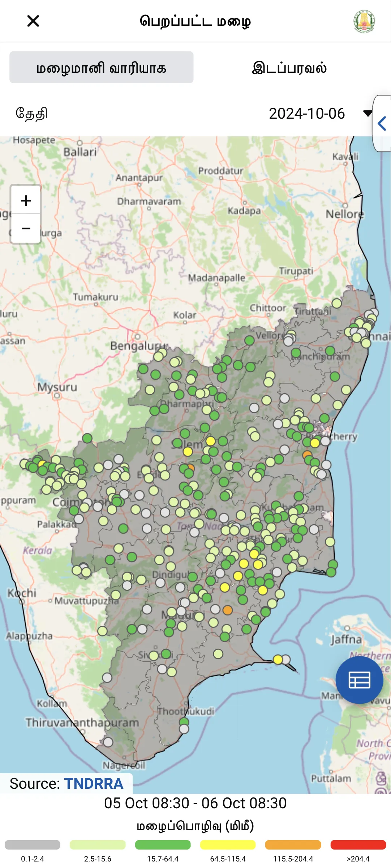391x868 pixels.
Task: Click the Tumakuru label on the map
Action: point(95,297)
